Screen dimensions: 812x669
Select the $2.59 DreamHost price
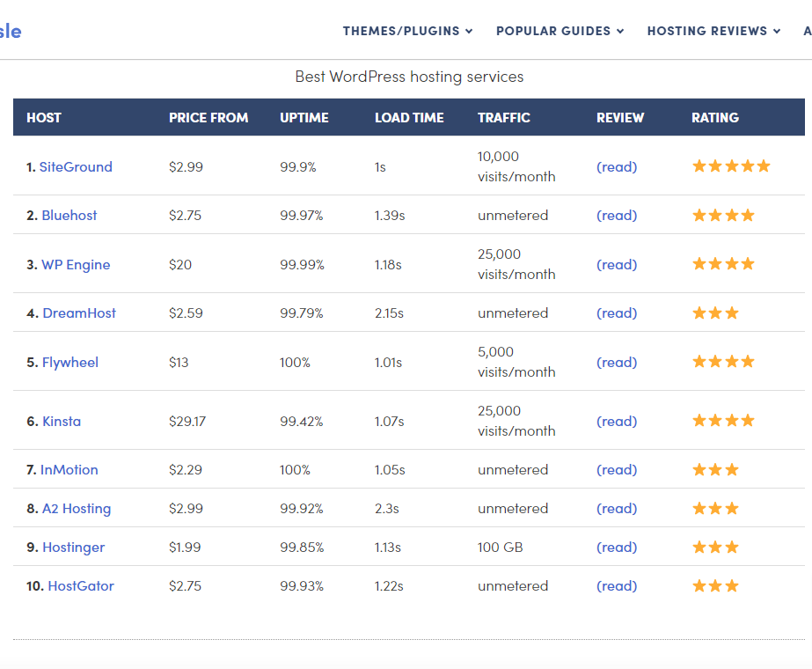click(x=186, y=313)
